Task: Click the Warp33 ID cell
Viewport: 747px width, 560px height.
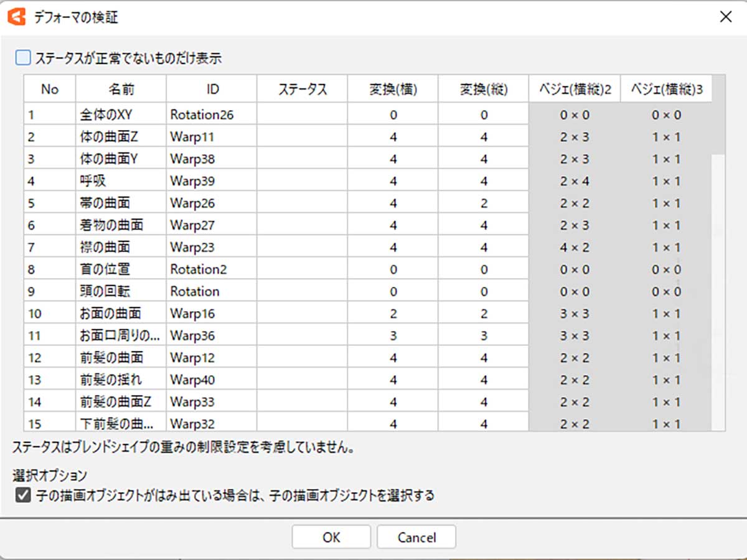Action: [x=212, y=402]
